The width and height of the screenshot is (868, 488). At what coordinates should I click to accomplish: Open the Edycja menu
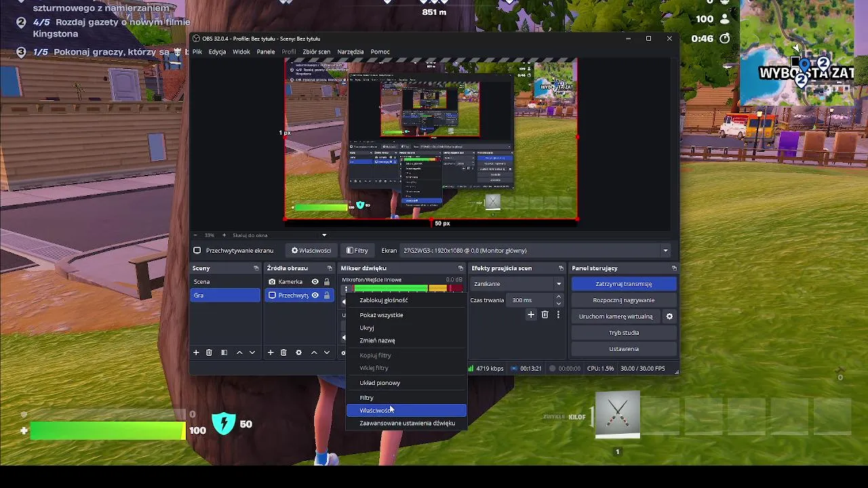coord(217,52)
